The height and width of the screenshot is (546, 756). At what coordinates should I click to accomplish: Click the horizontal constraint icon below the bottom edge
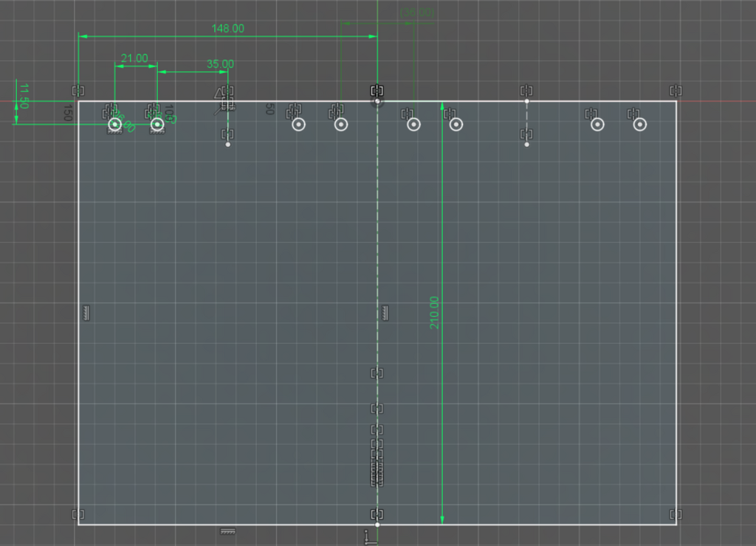pos(227,531)
